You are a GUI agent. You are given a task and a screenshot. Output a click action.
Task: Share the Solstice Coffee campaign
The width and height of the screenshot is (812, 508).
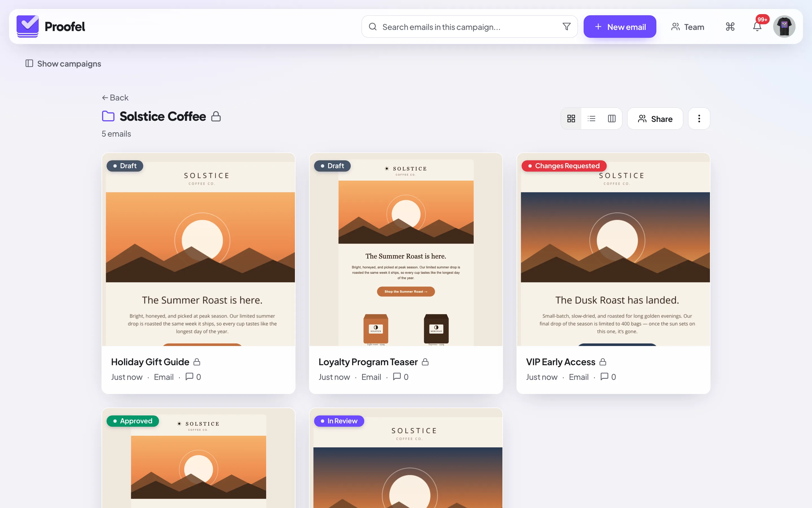point(655,119)
